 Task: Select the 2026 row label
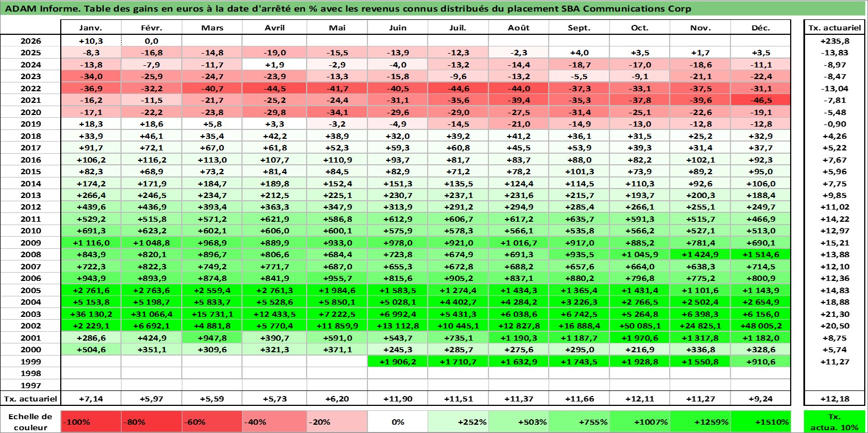[30, 41]
